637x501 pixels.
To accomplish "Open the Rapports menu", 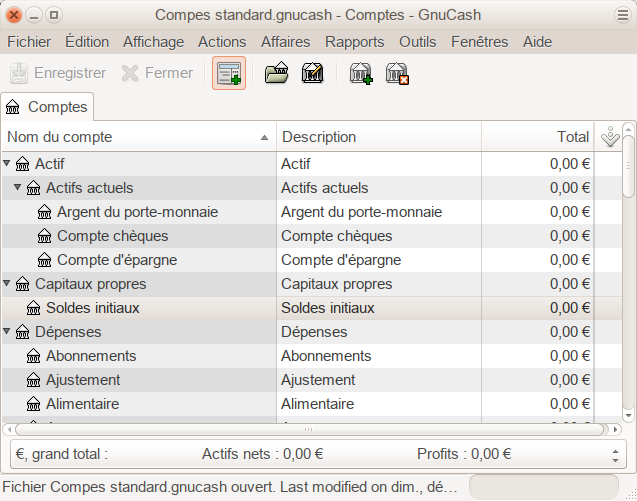I will click(354, 42).
